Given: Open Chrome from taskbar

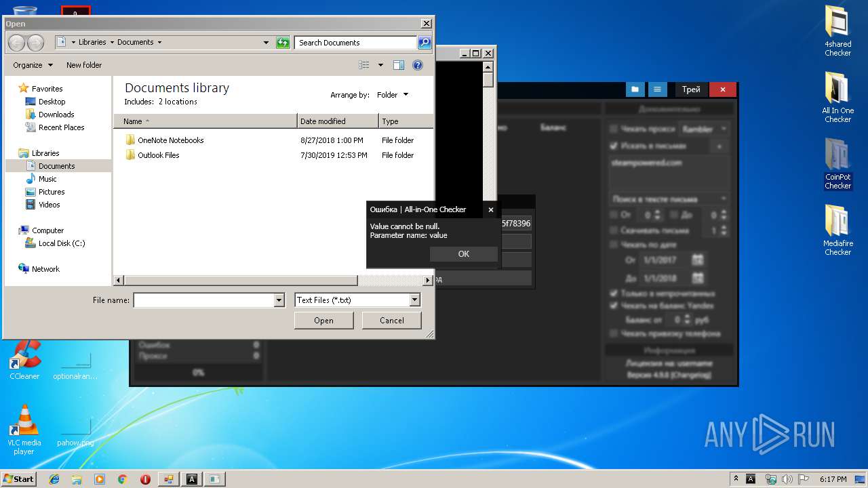Looking at the screenshot, I should tap(123, 479).
